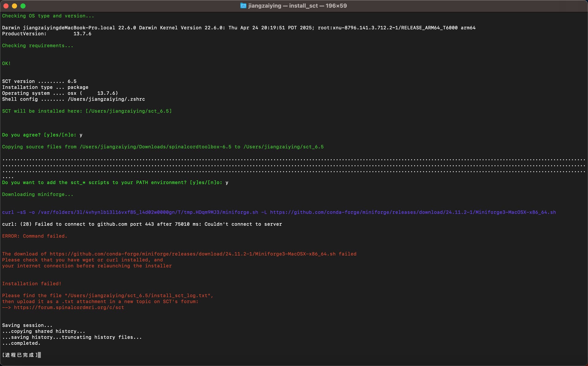Viewport: 588px width, 366px height.
Task: Place cursor at the end block after 进程已完成
Action: 39,355
